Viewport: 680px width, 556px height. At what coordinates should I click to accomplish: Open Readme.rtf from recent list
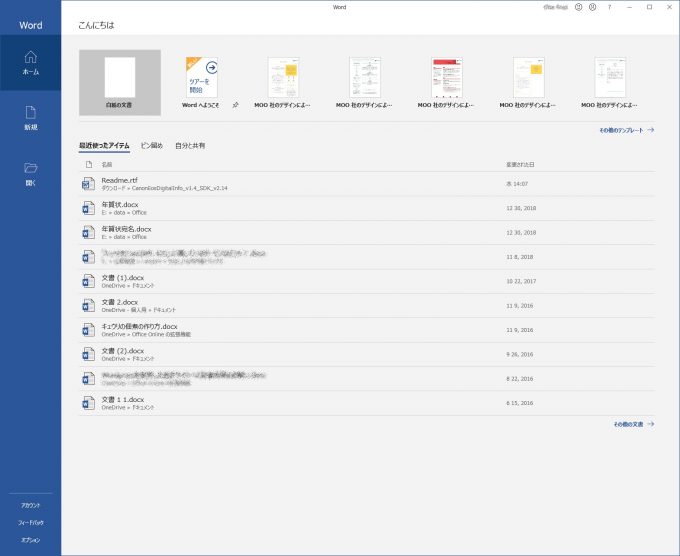[367, 184]
